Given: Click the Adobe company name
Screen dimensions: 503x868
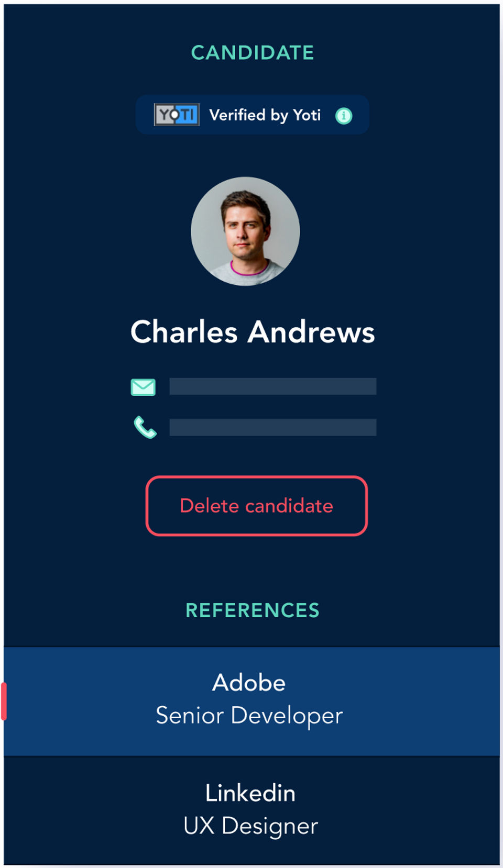Looking at the screenshot, I should point(249,683).
